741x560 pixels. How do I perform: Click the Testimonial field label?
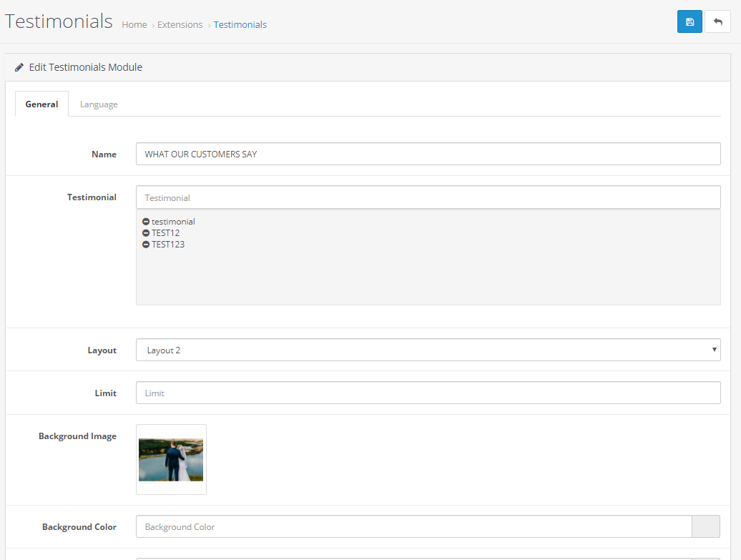coord(92,197)
